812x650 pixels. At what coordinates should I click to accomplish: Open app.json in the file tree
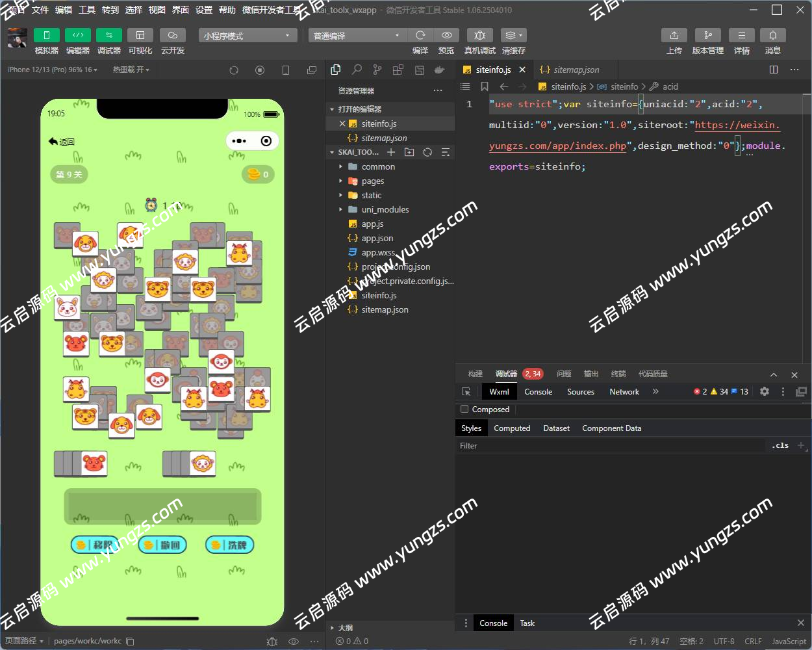pyautogui.click(x=377, y=239)
